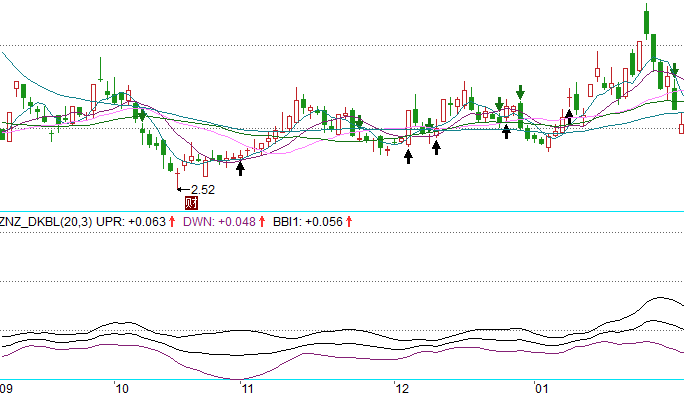
Task: Jump to the 12 month axis marker
Action: click(x=403, y=389)
